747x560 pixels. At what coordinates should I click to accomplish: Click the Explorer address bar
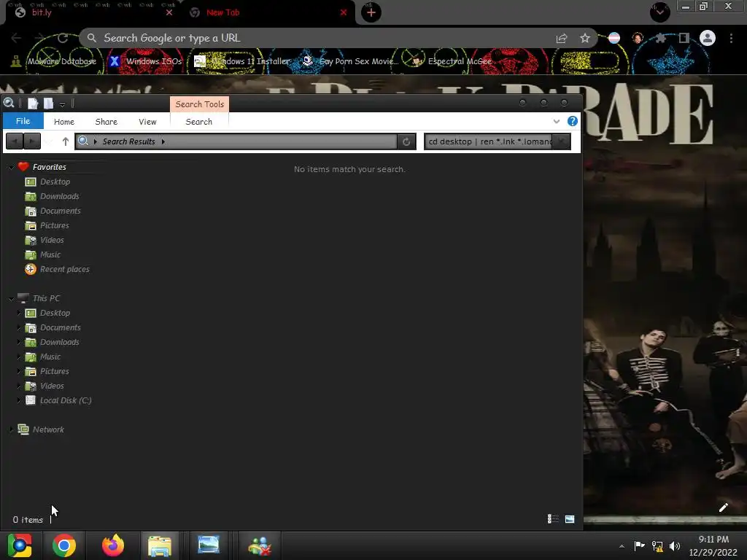pyautogui.click(x=236, y=141)
